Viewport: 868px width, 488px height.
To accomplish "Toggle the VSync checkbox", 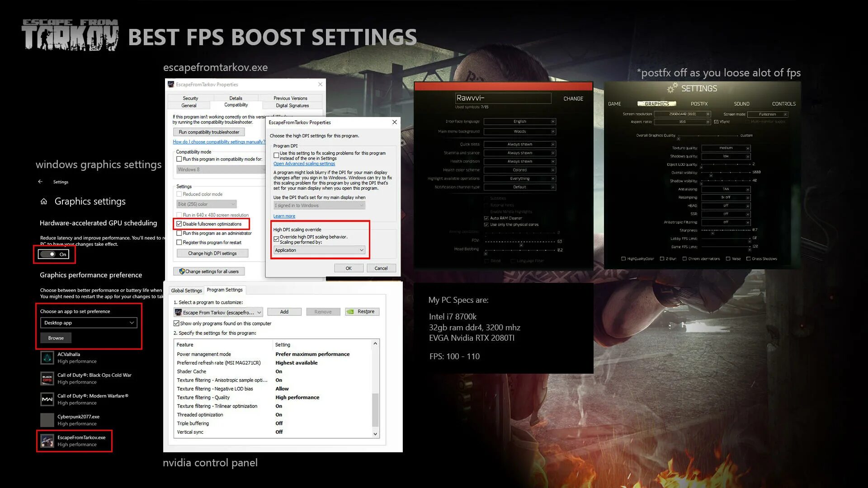I will coord(716,122).
